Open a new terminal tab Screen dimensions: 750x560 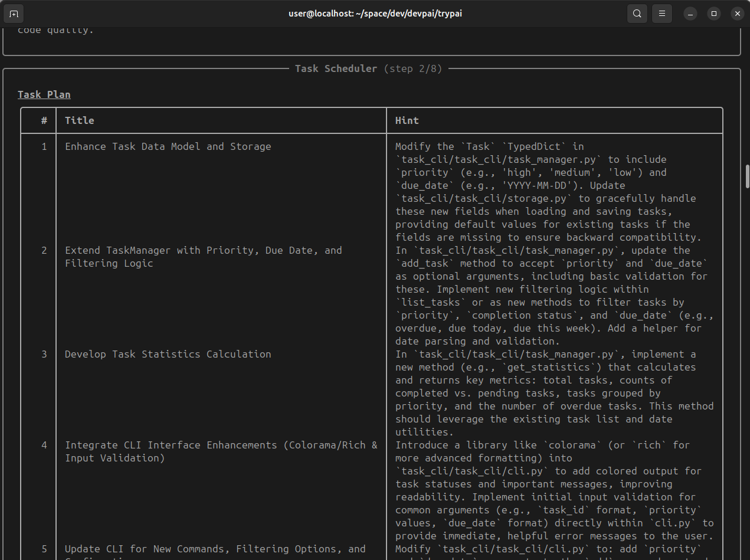coord(14,14)
